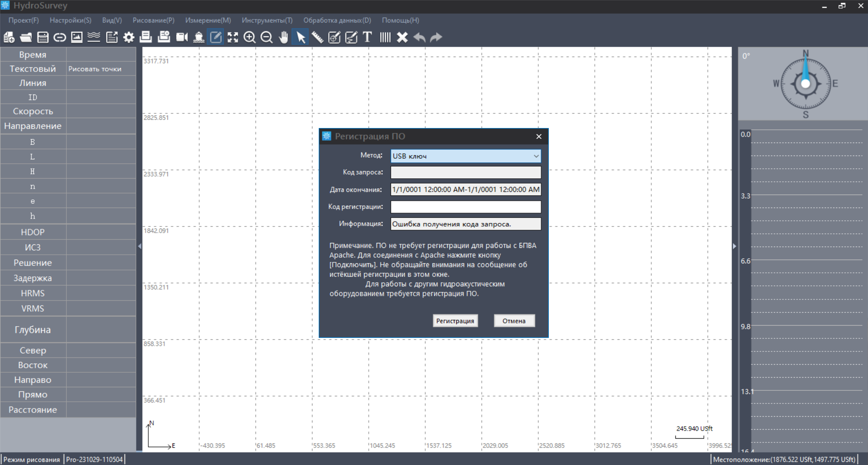
Task: Open settings with the gear icon
Action: pyautogui.click(x=129, y=37)
